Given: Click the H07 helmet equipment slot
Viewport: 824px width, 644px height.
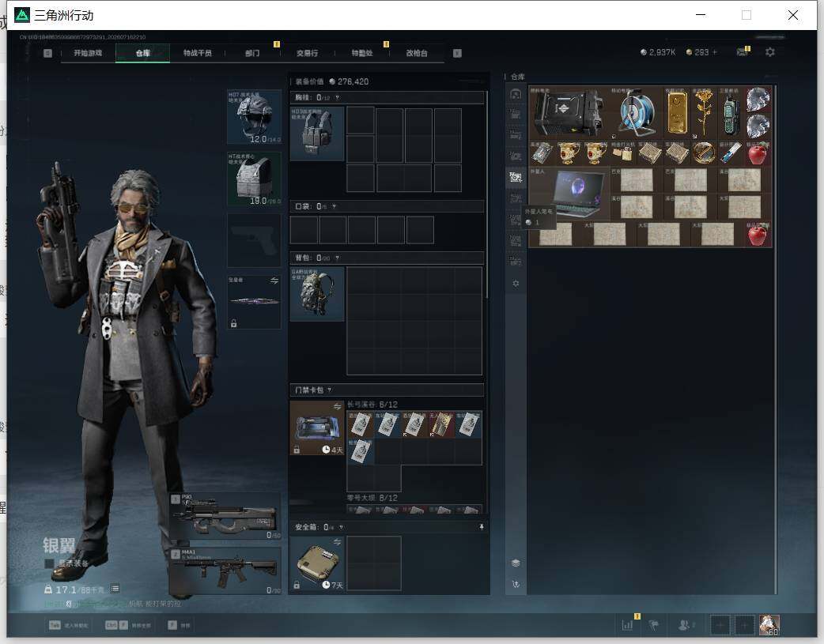Looking at the screenshot, I should point(255,117).
